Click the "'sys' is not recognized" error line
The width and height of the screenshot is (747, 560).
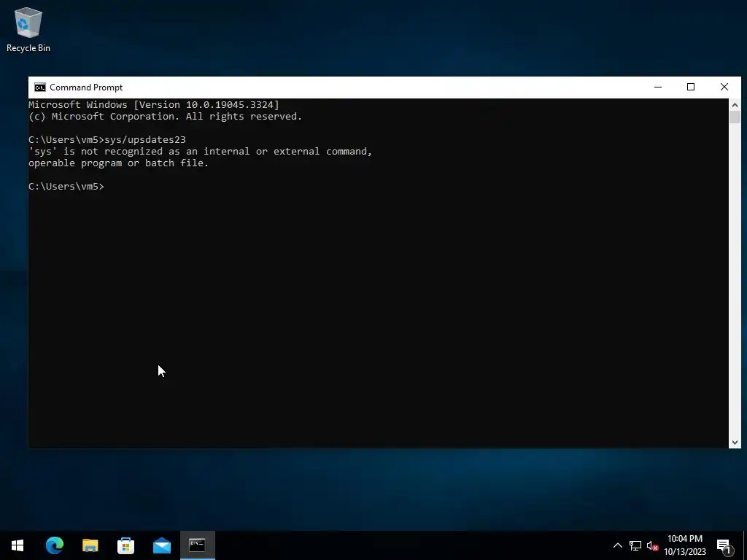point(200,152)
